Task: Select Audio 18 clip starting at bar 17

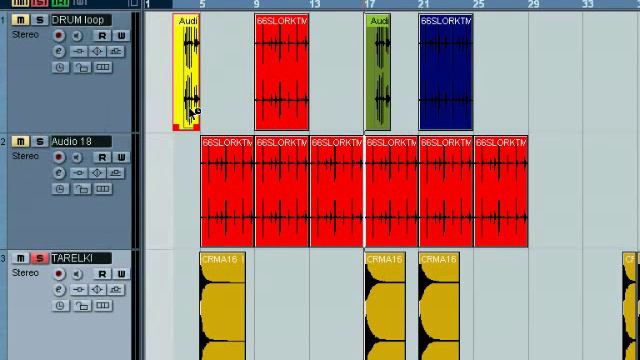Action: click(391, 191)
